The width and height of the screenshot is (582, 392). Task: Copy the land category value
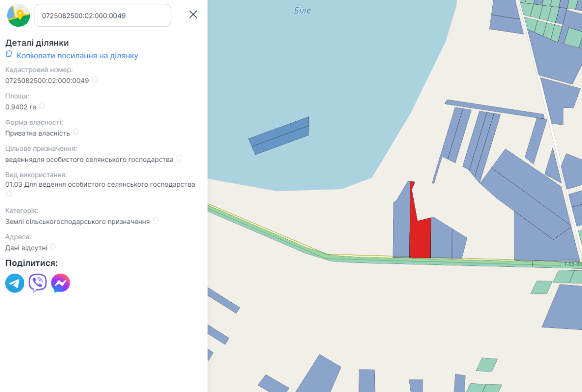coord(156,220)
